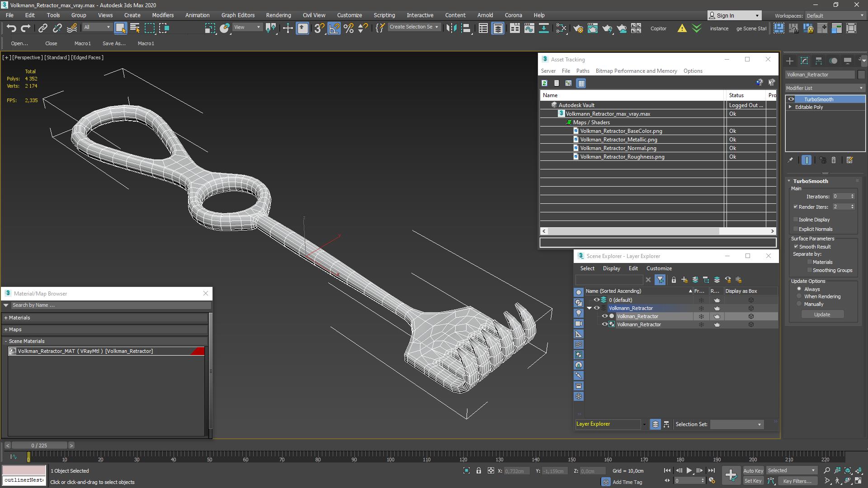The width and height of the screenshot is (868, 488).
Task: Activate the Select Object tool
Action: coord(120,28)
